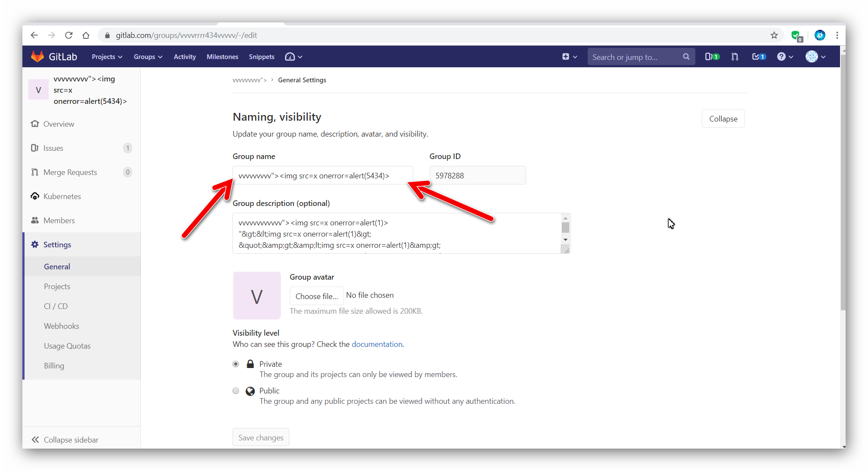This screenshot has width=868, height=471.
Task: Open the issues counter icon in navbar
Action: point(712,56)
